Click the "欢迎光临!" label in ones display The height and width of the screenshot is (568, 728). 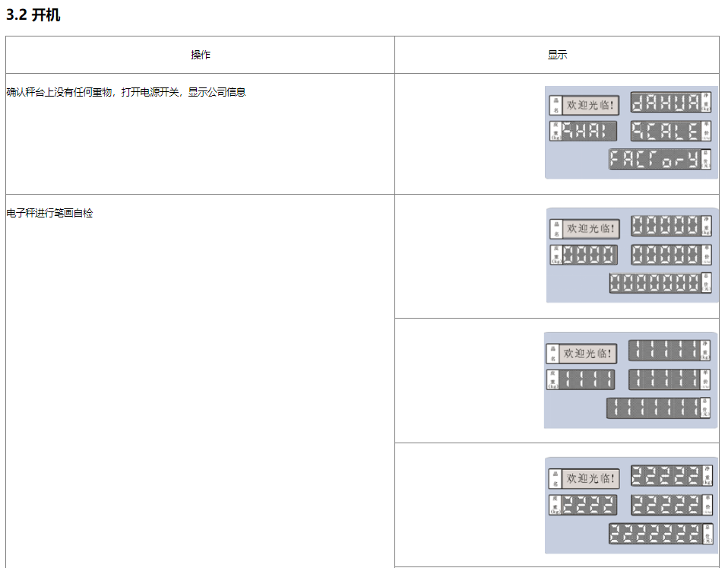coord(589,354)
